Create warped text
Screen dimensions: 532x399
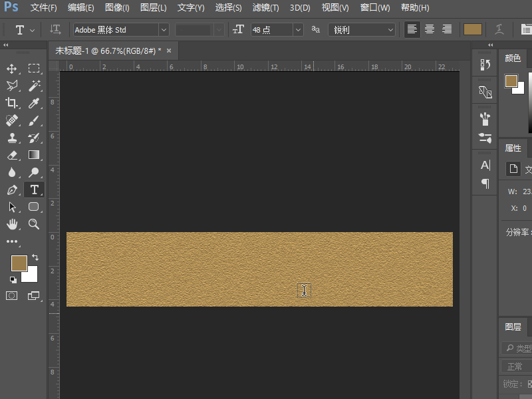[499, 29]
